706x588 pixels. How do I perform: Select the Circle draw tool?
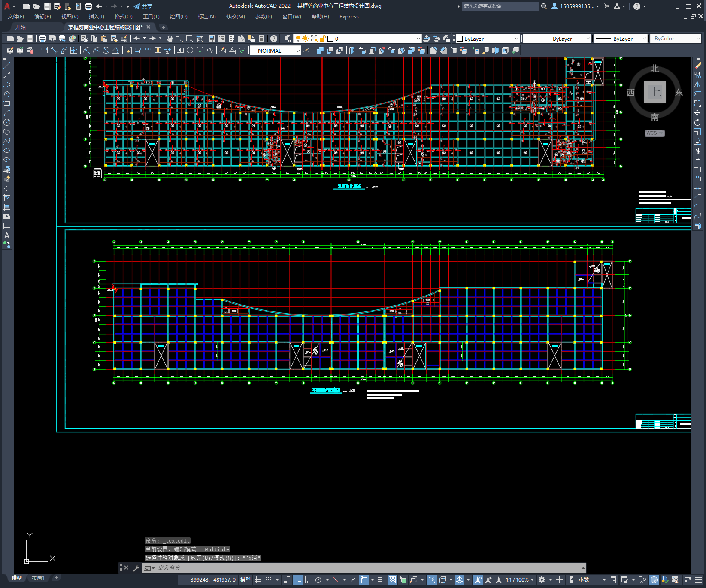[x=7, y=122]
